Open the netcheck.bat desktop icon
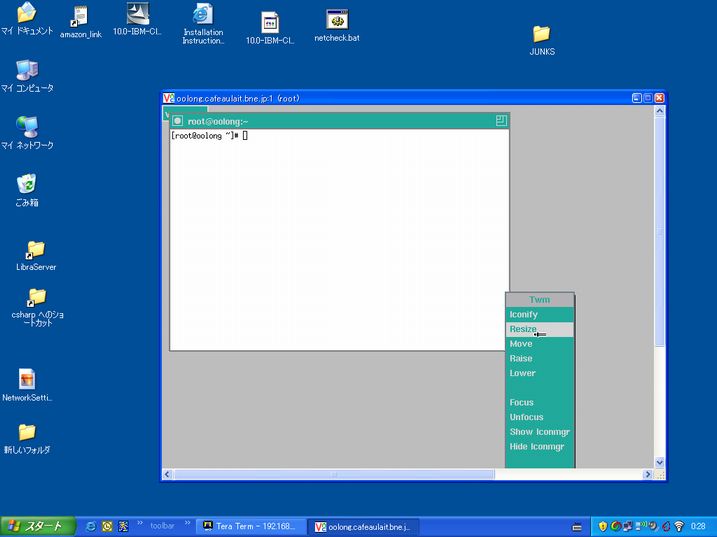Screen dimensions: 717x537 pos(337,20)
